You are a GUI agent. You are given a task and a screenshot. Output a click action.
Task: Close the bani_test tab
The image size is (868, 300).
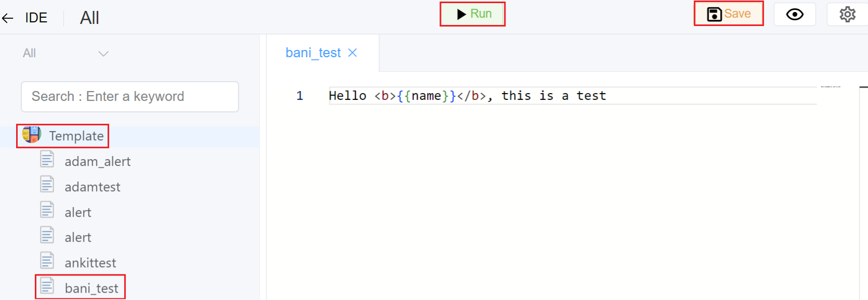(353, 53)
